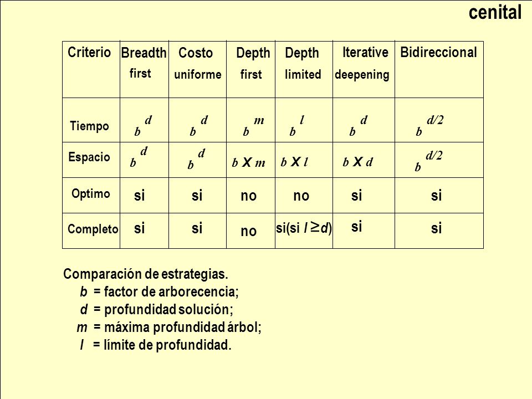The image size is (532, 399).
Task: Click the 'cenital' title text
Action: coord(495,13)
